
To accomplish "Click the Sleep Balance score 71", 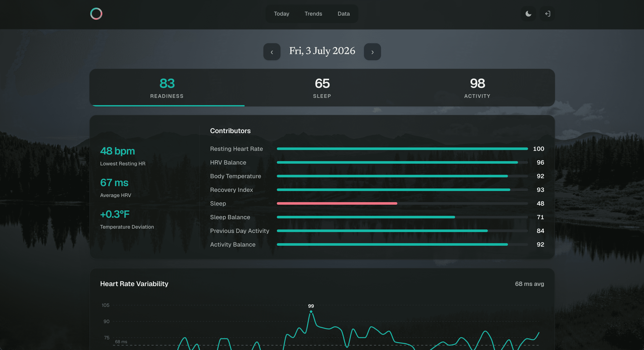I will (540, 217).
